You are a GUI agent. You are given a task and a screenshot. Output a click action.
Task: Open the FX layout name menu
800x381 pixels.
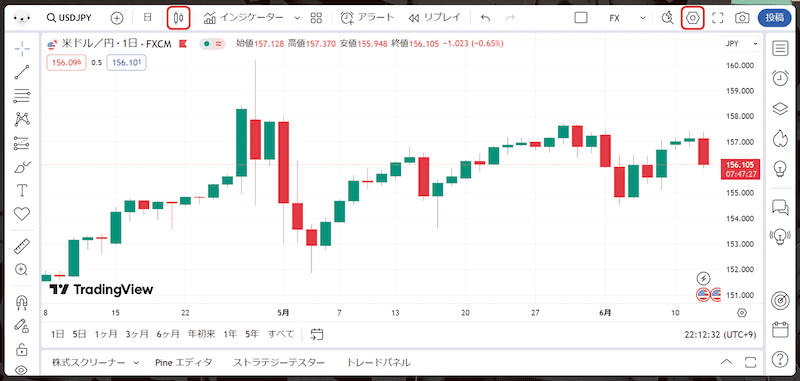tap(615, 18)
